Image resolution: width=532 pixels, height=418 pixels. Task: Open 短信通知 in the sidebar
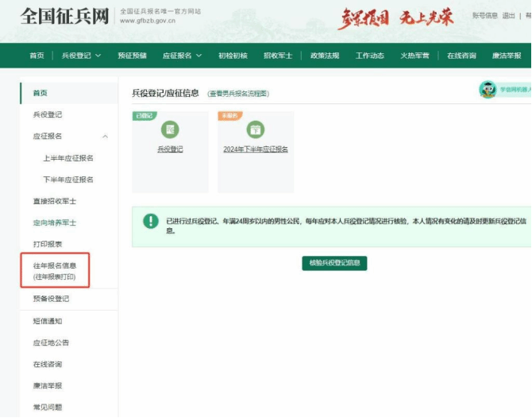47,321
